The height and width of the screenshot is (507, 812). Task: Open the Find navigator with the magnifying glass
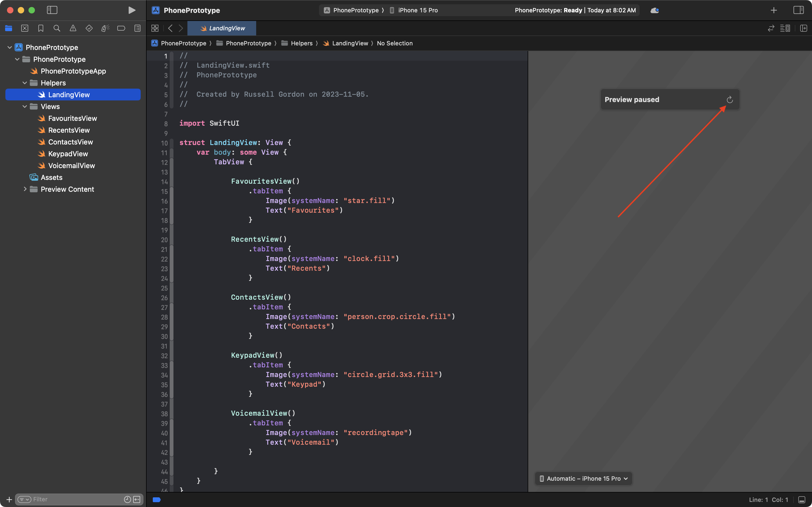tap(57, 28)
